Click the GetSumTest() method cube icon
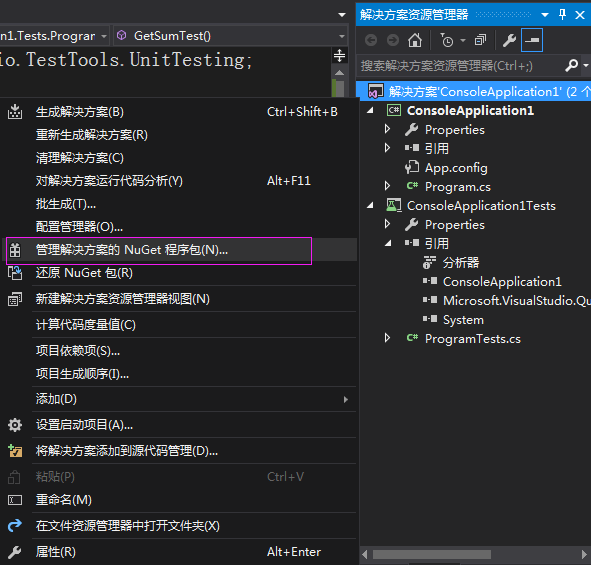The image size is (591, 565). 121,35
